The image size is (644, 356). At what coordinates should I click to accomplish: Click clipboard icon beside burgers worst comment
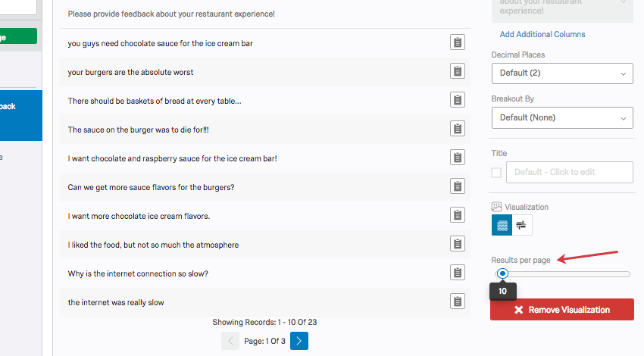[x=458, y=71]
